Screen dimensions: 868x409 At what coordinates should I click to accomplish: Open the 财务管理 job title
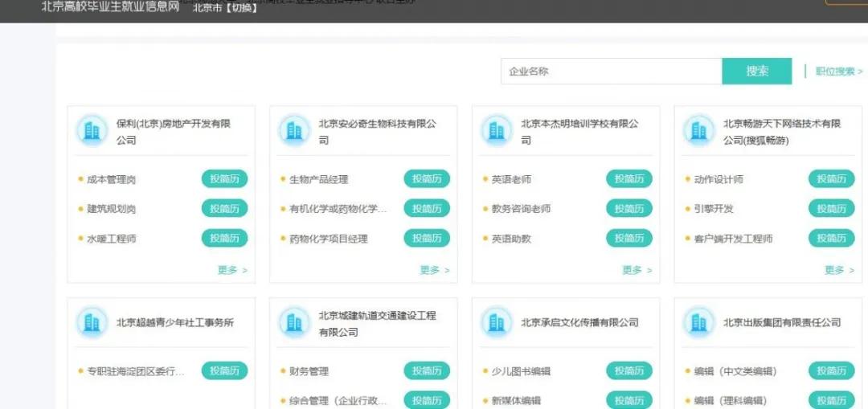click(309, 371)
